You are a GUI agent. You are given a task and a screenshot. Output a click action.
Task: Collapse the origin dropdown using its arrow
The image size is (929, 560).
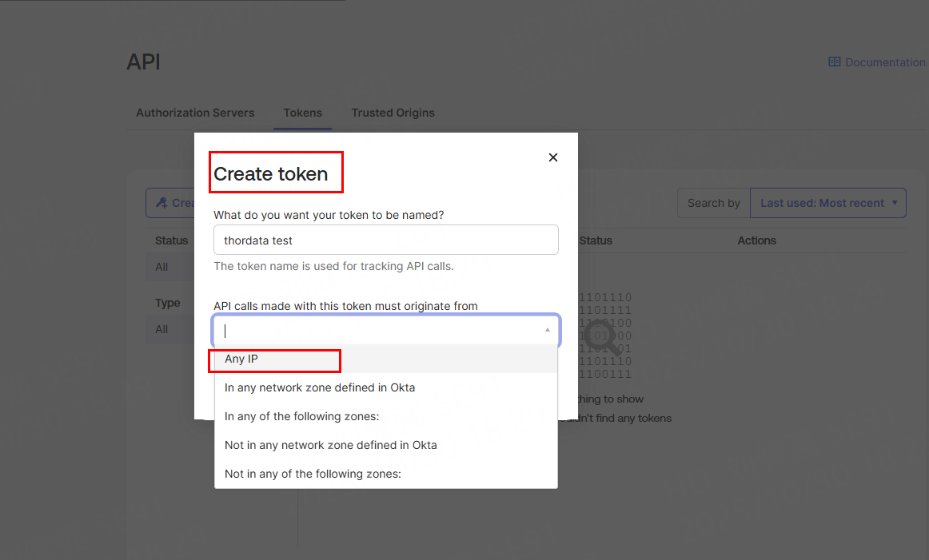coord(548,330)
